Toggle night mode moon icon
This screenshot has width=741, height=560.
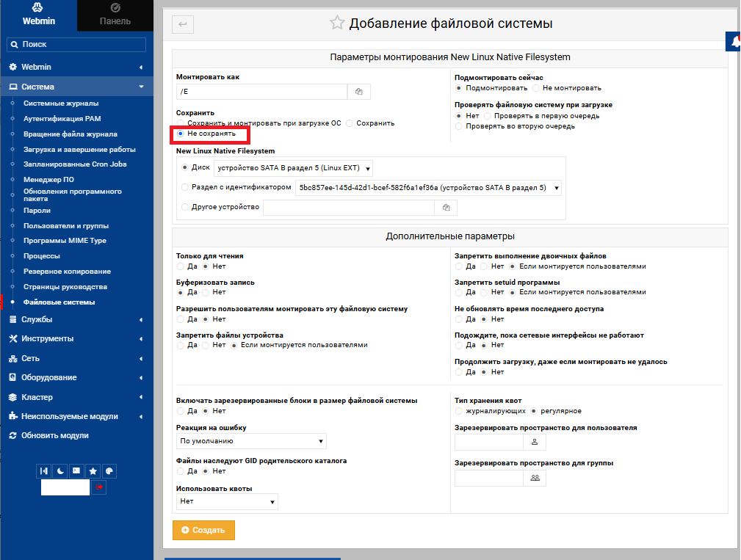(x=60, y=470)
